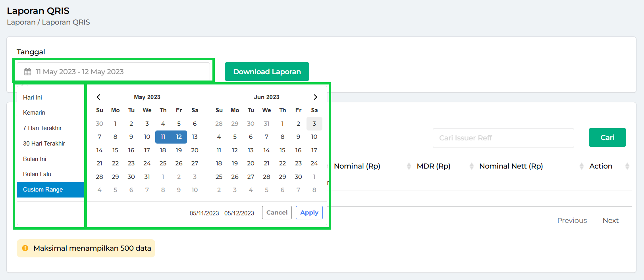Pick April 30 in May 2023 calendar
Viewport: 644px width, 280px height.
click(x=100, y=124)
